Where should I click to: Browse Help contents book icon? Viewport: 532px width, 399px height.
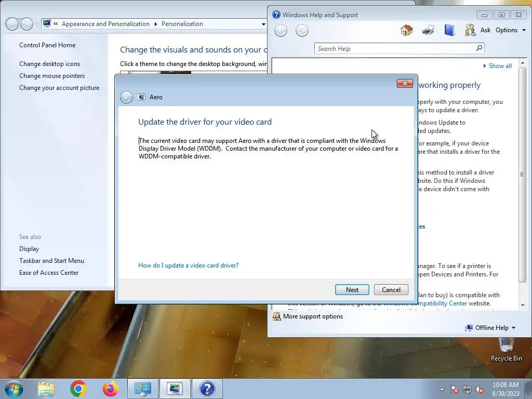pos(449,30)
